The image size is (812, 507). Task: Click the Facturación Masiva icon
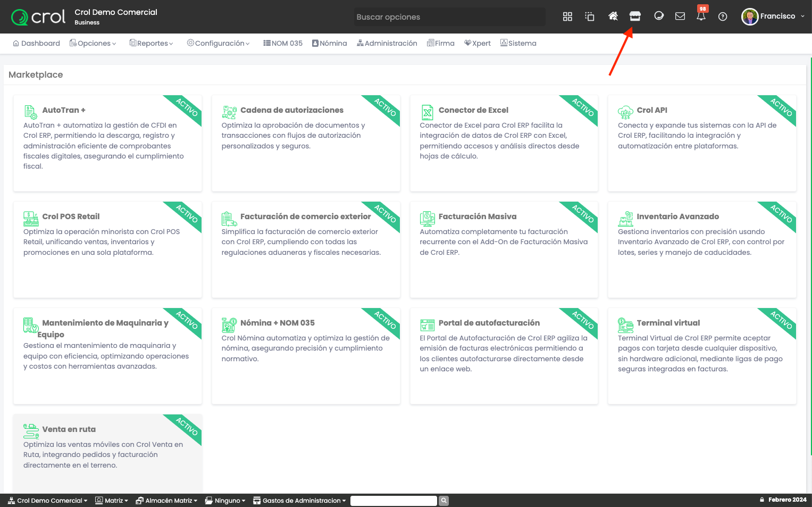coord(428,218)
